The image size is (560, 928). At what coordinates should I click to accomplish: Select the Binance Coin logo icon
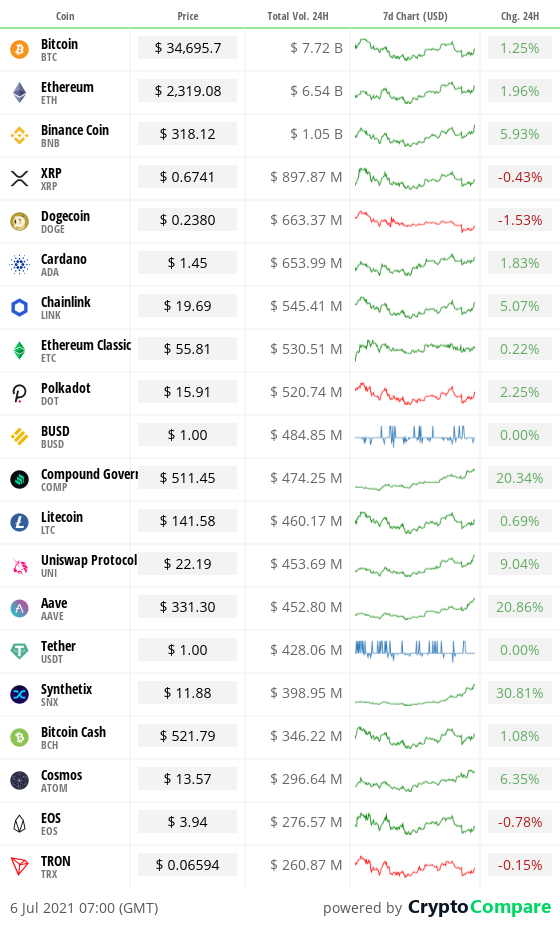click(x=20, y=136)
